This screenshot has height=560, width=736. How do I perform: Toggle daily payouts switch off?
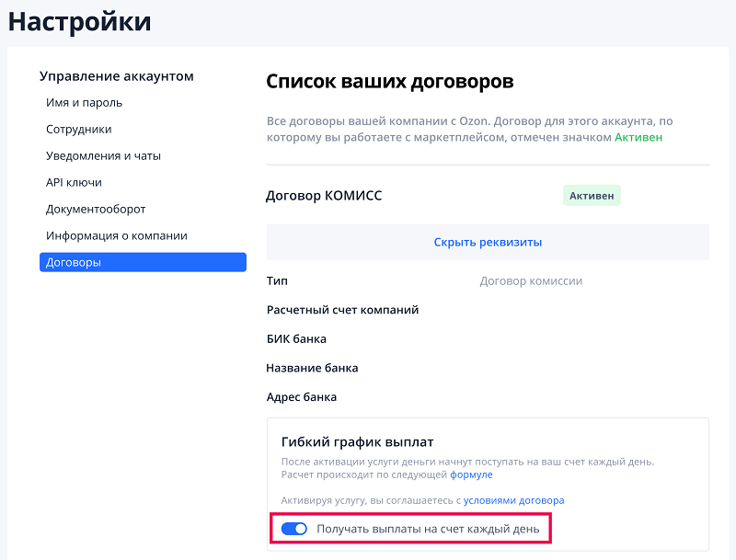[x=294, y=529]
